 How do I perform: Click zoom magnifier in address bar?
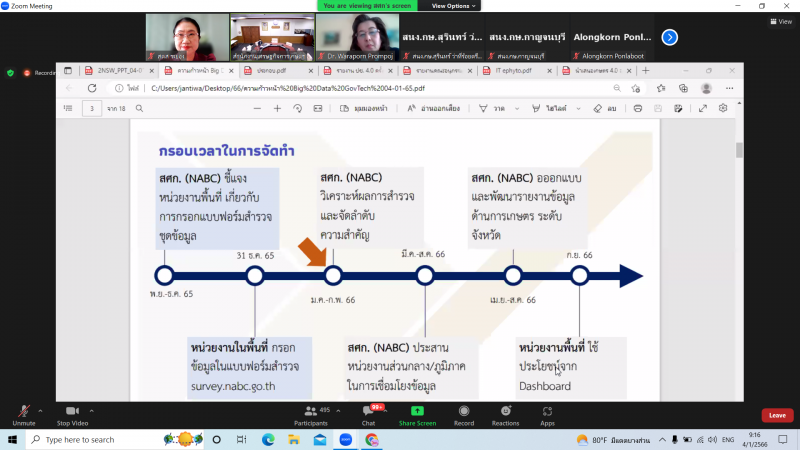[617, 88]
